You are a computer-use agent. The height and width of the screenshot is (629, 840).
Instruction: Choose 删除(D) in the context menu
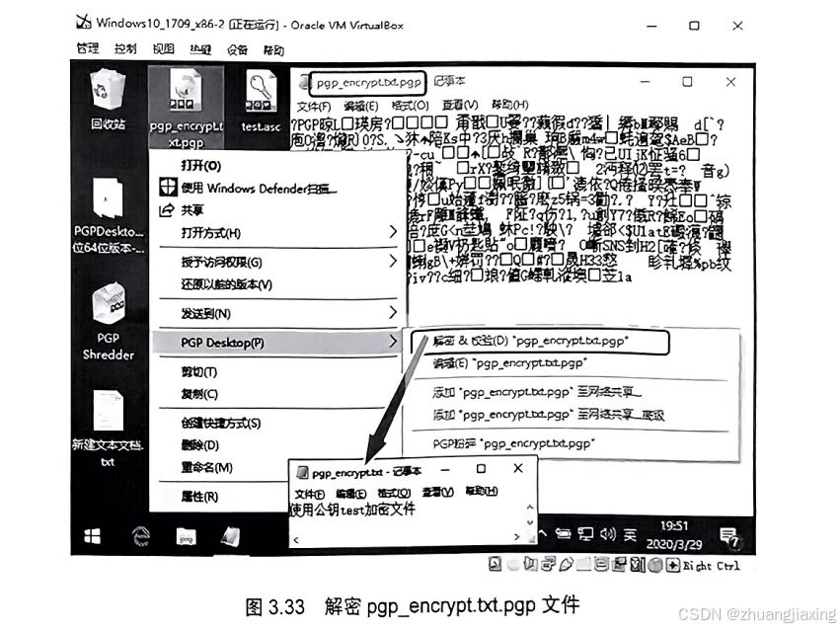click(199, 445)
